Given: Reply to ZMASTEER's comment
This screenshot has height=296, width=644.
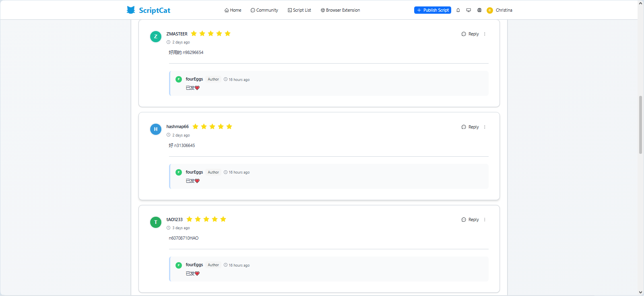Looking at the screenshot, I should tap(470, 34).
